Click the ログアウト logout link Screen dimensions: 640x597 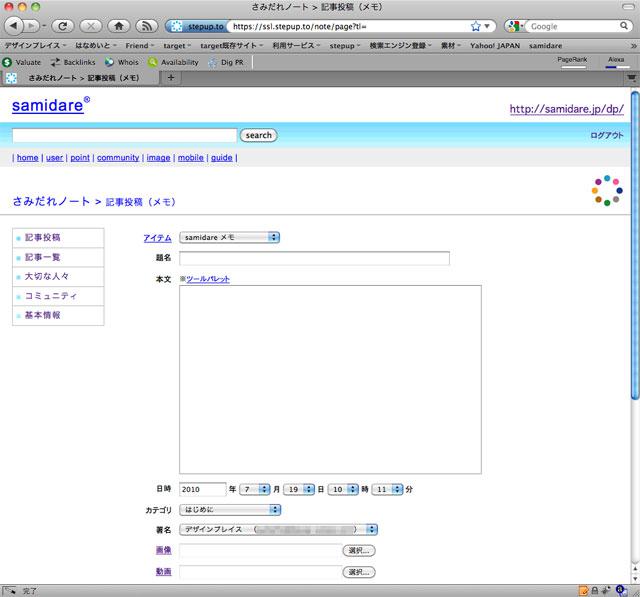point(606,135)
